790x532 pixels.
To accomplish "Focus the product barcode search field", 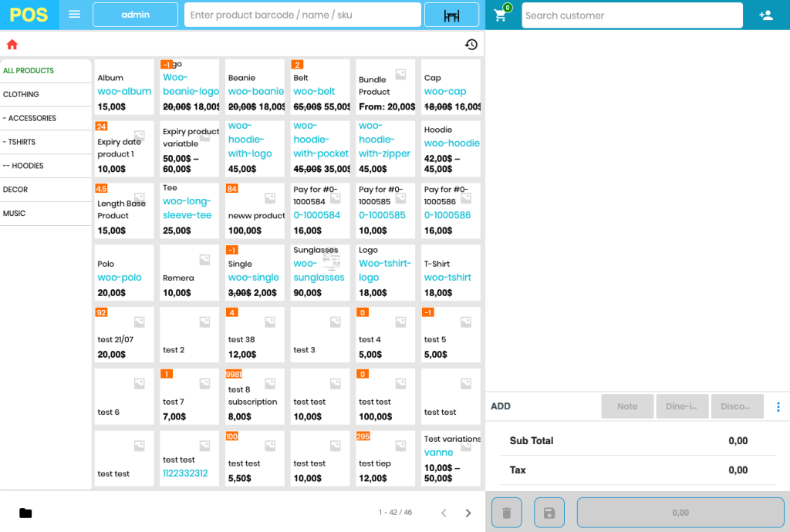I will click(x=302, y=15).
